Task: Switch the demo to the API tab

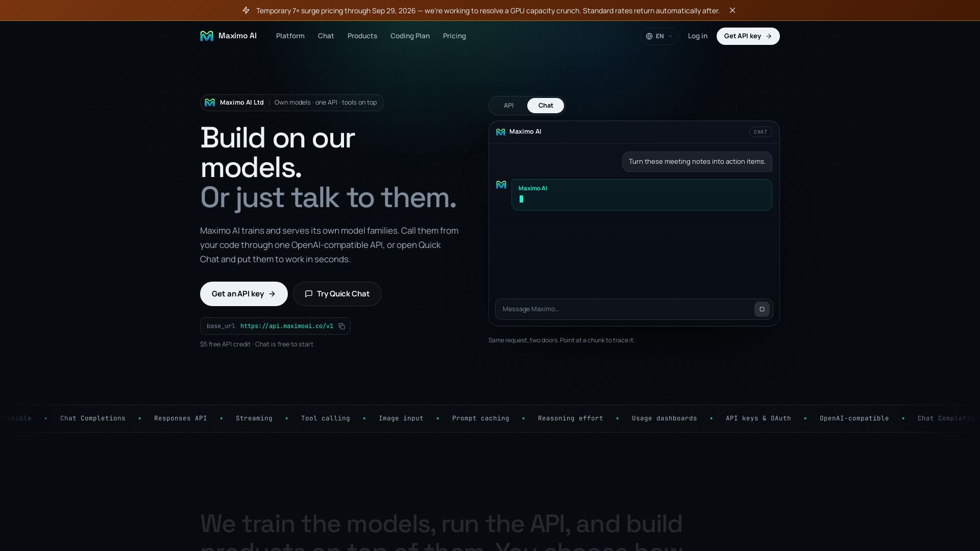Action: 508,106
